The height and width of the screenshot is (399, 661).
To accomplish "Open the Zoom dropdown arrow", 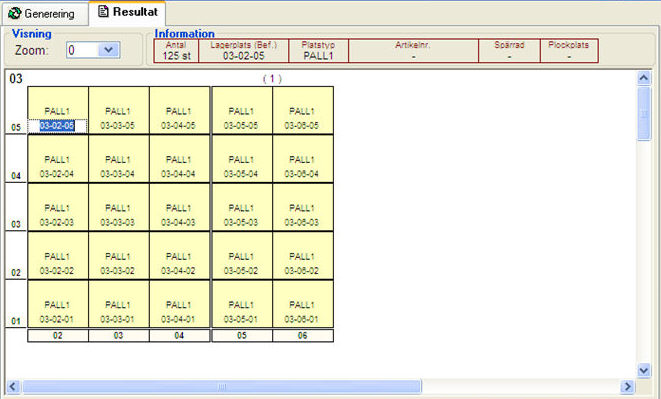I will tap(109, 50).
